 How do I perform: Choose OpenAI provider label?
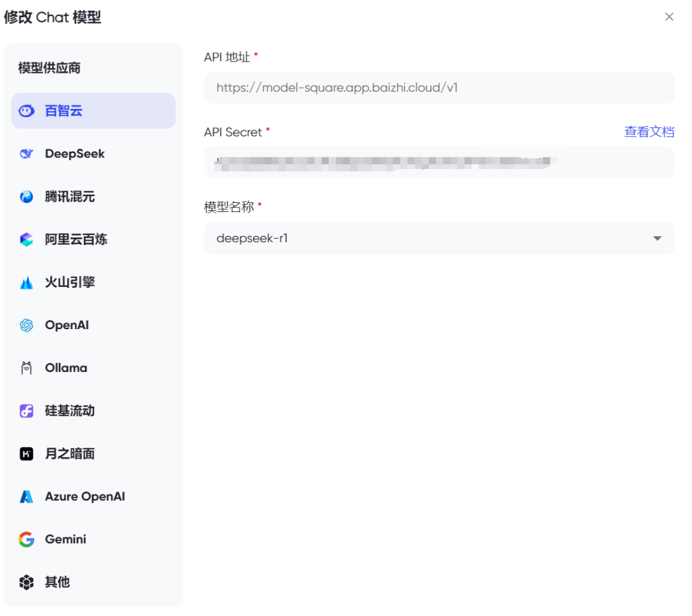(67, 325)
